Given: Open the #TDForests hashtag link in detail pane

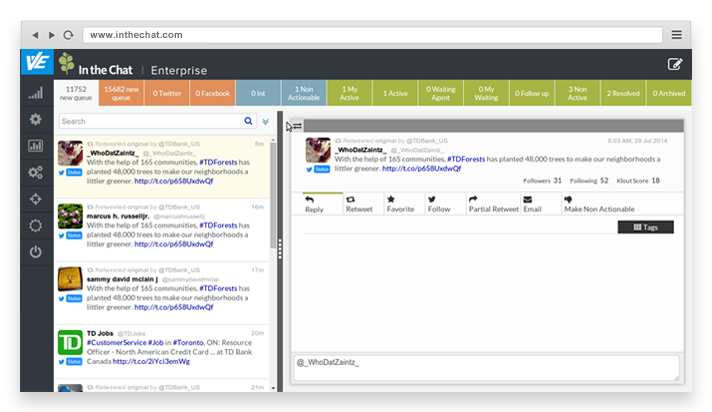Looking at the screenshot, I should (468, 159).
